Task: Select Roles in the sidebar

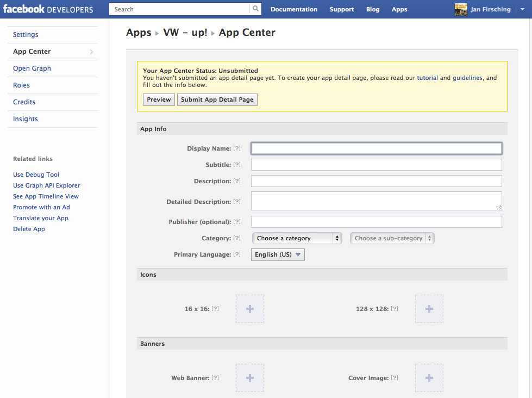Action: [53, 85]
